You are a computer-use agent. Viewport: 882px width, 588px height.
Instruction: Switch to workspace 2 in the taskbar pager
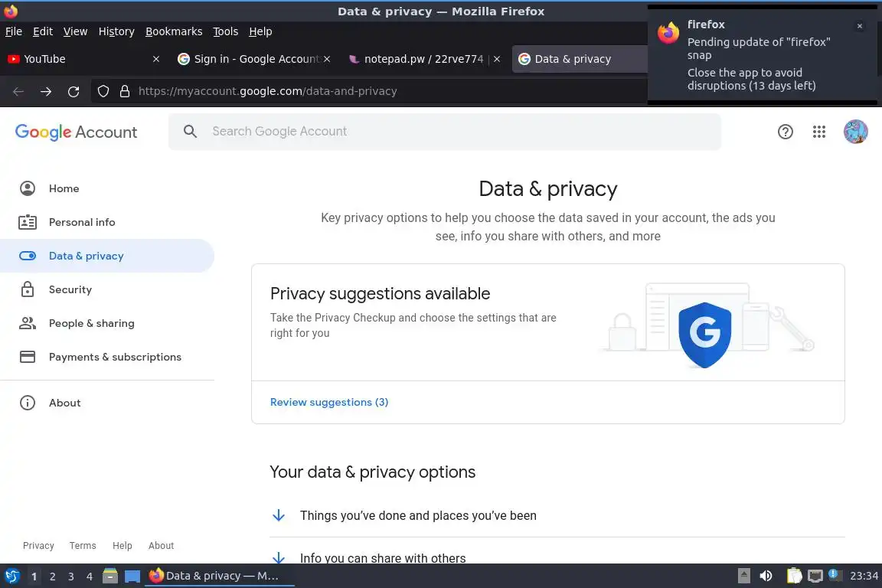[52, 577]
